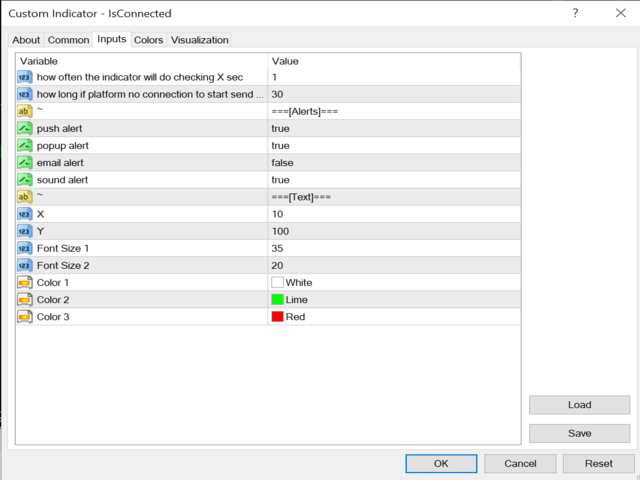Click string icon on the ===[Text]=== row
The width and height of the screenshot is (640, 480).
point(24,197)
